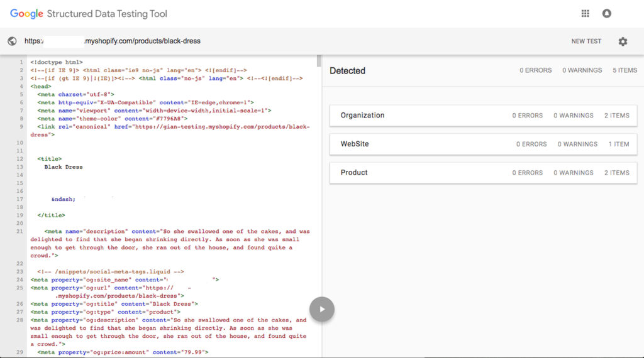Click the <!doctype html> code line
This screenshot has width=644, height=358.
point(57,62)
